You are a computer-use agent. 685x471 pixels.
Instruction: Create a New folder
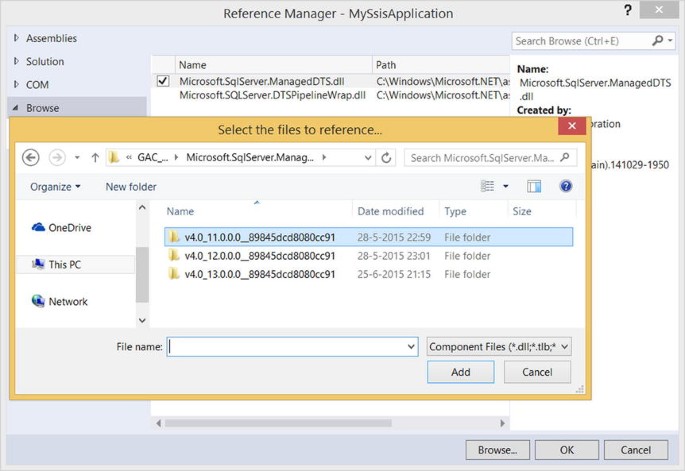131,187
